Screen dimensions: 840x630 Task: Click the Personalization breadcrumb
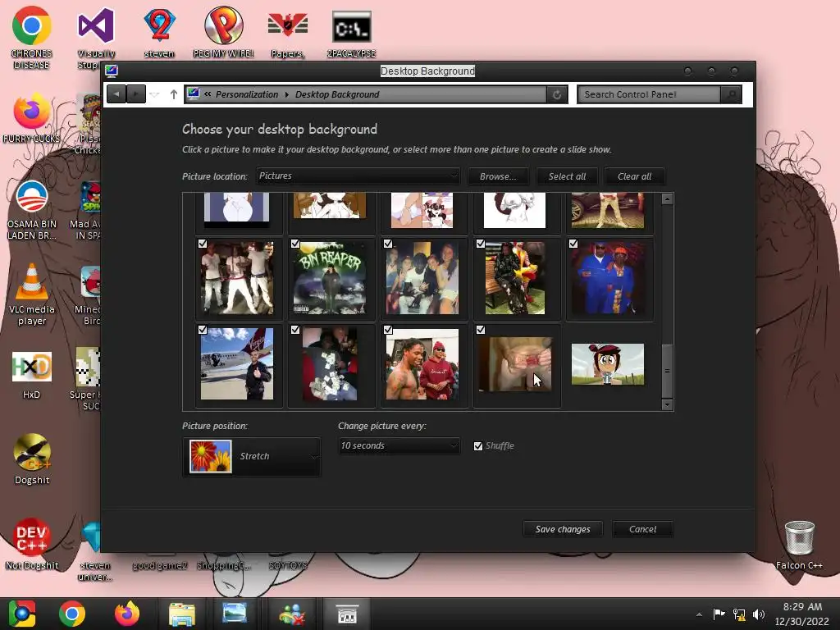247,94
